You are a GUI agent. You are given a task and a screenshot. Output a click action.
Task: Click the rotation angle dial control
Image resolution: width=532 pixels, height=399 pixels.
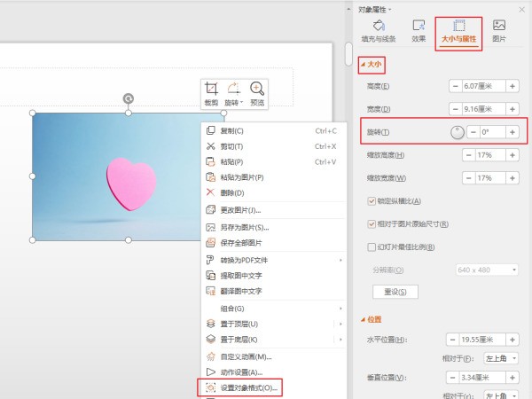coord(457,132)
